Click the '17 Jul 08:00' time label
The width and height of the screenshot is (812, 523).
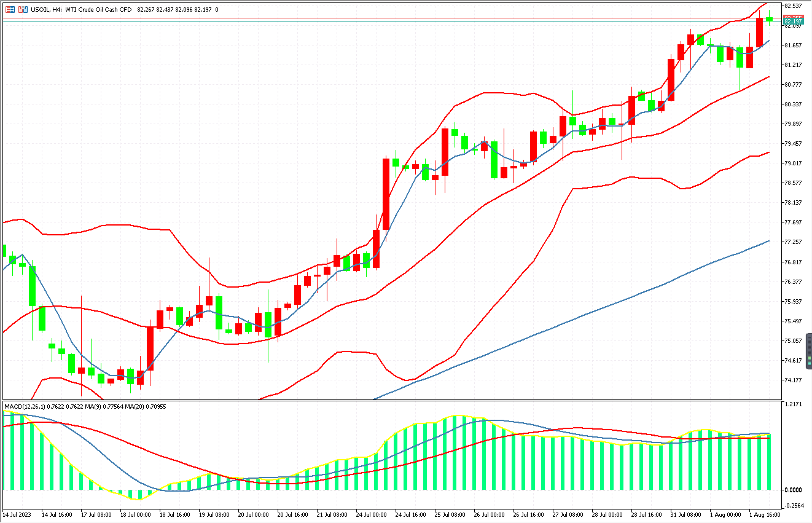pos(96,514)
